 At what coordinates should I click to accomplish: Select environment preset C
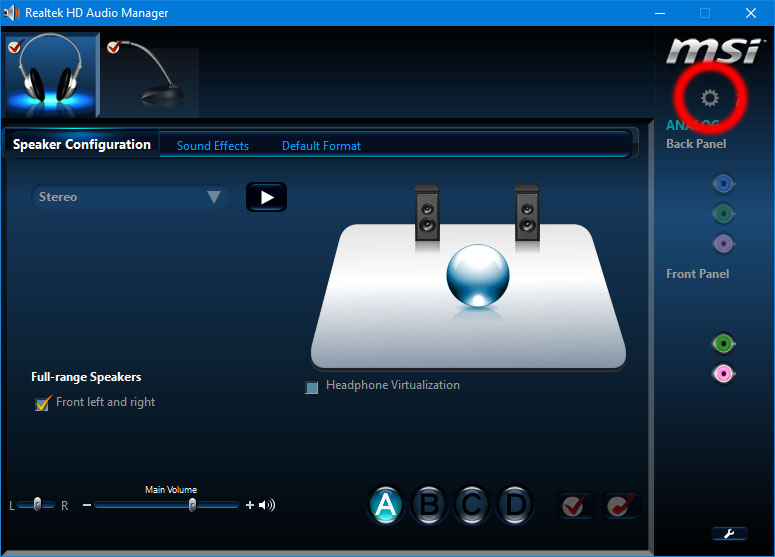click(x=472, y=505)
